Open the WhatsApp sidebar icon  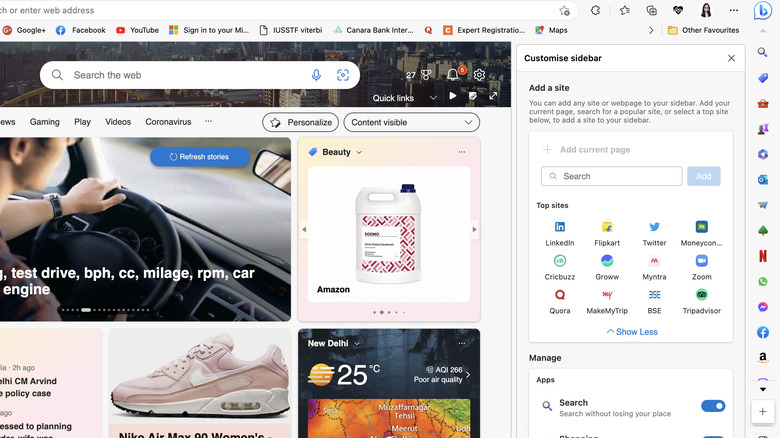tap(763, 282)
